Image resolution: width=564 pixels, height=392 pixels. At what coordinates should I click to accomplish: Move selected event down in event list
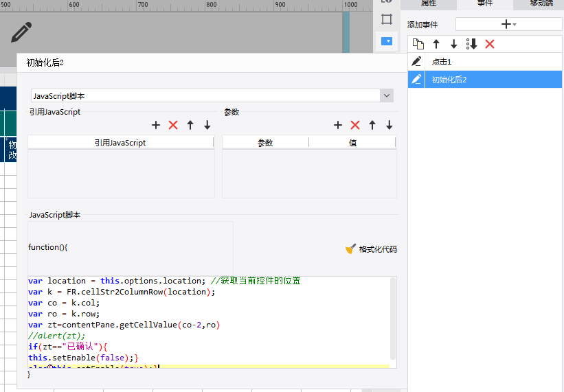coord(454,44)
